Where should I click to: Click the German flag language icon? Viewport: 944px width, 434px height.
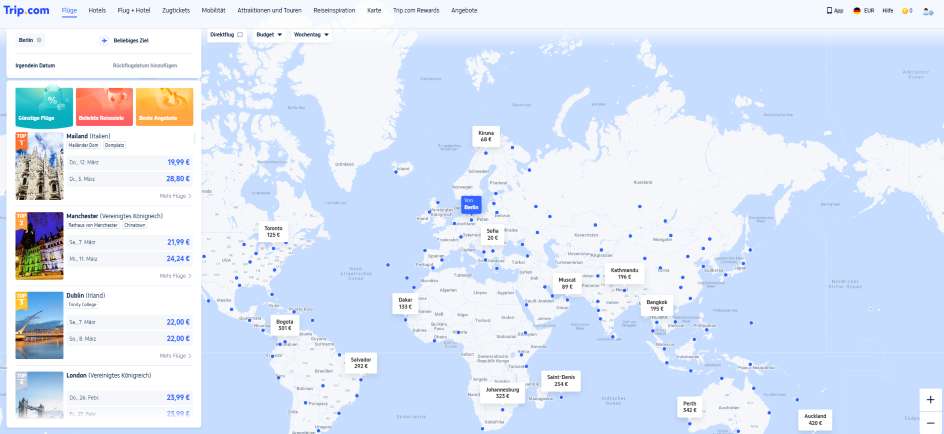856,10
